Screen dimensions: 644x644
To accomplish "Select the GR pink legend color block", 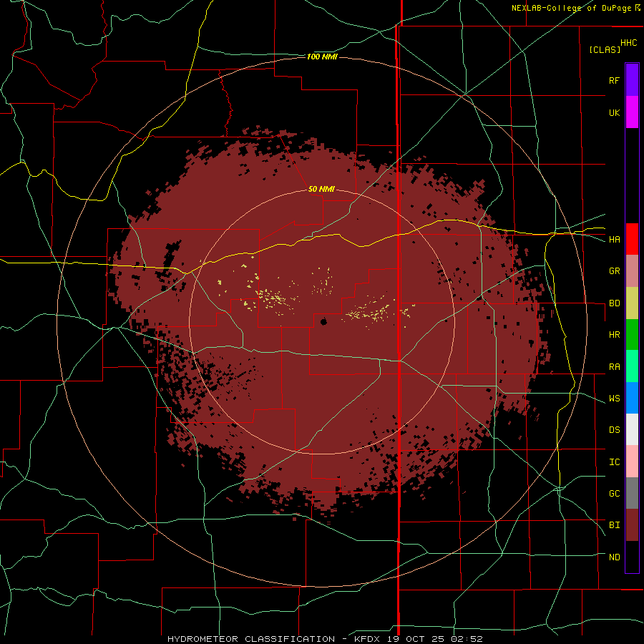I will [632, 271].
